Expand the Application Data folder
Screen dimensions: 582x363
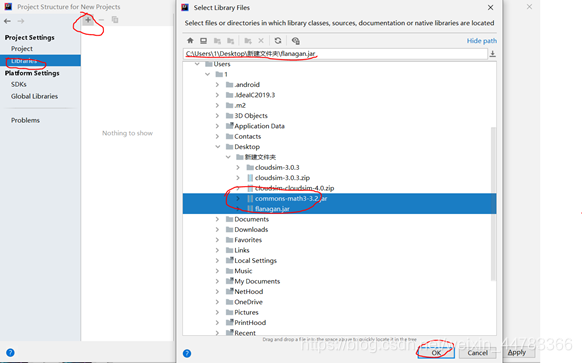click(218, 126)
